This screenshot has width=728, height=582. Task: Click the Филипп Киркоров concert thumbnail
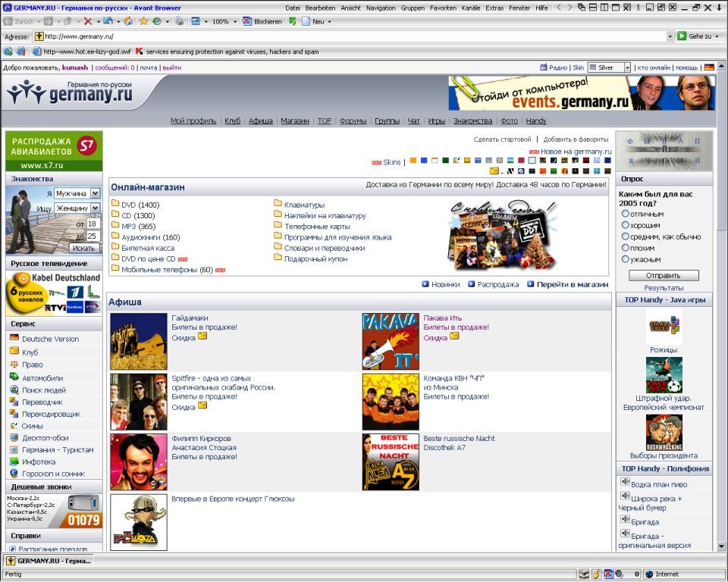point(139,462)
